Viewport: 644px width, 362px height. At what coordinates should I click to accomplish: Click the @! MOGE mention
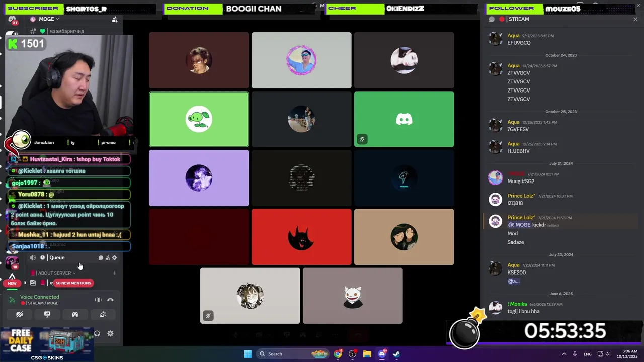click(519, 225)
